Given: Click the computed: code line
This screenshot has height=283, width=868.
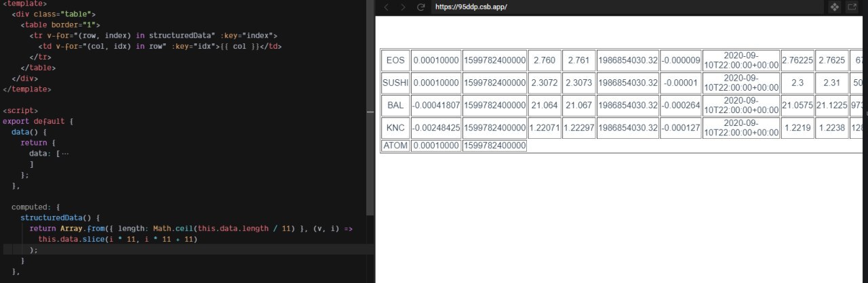Looking at the screenshot, I should 36,206.
